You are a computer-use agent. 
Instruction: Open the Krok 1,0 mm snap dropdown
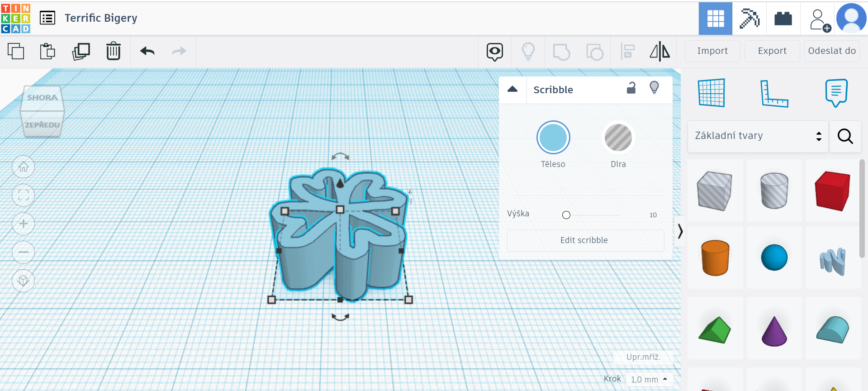650,379
